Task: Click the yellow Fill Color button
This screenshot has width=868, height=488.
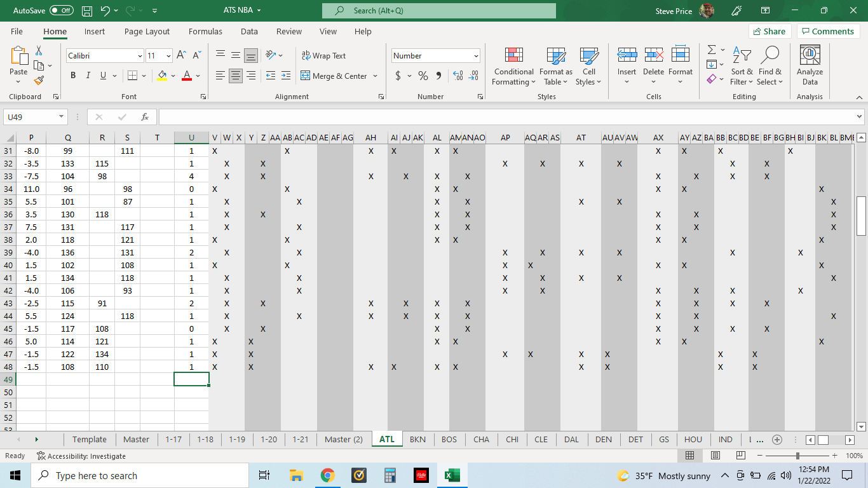Action: click(163, 76)
